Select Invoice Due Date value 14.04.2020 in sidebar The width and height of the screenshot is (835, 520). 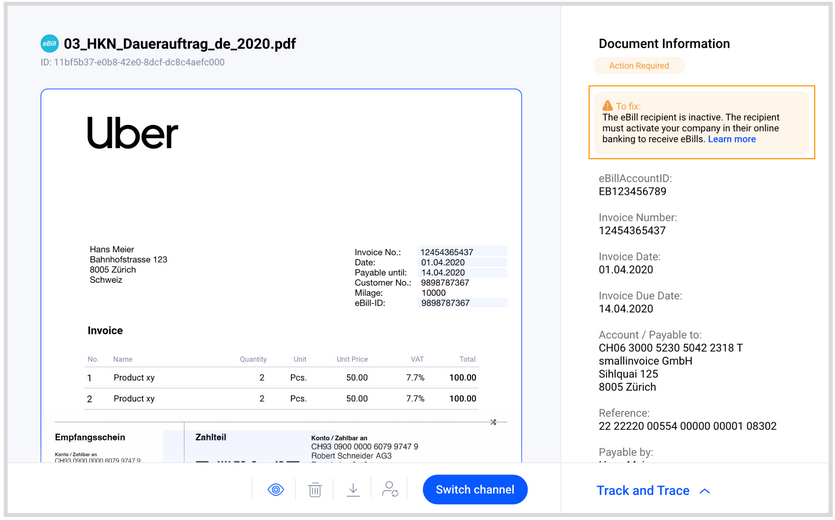626,309
